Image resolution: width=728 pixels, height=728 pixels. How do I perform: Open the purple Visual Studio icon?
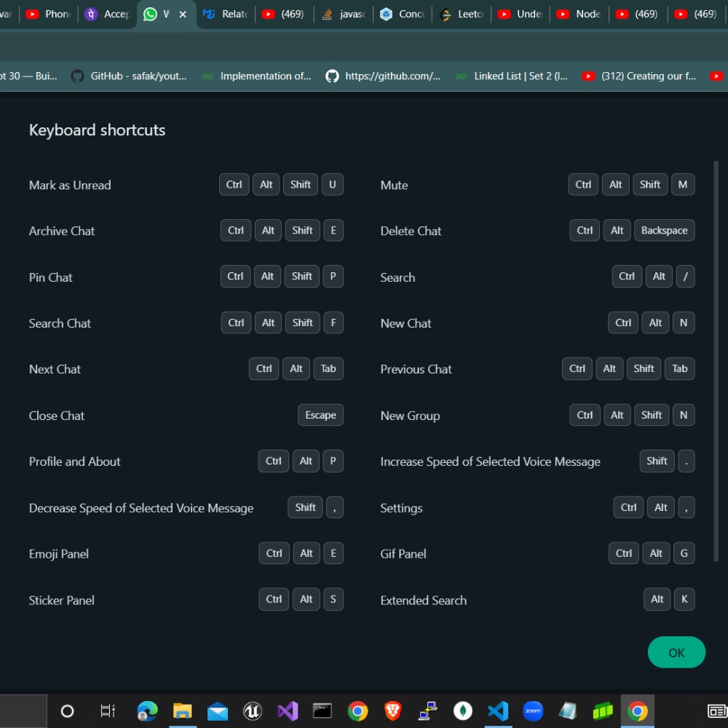(x=288, y=711)
